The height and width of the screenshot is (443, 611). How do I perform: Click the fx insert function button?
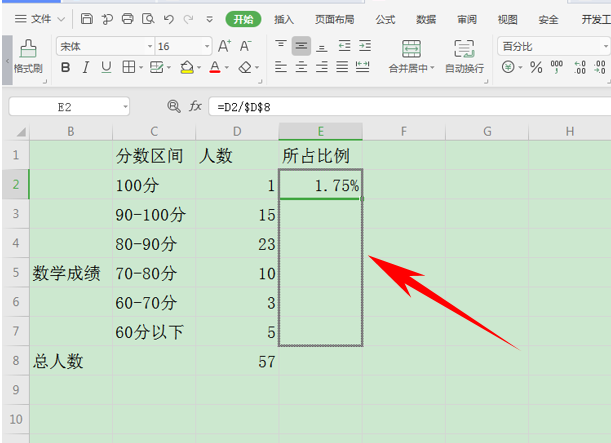coord(195,106)
